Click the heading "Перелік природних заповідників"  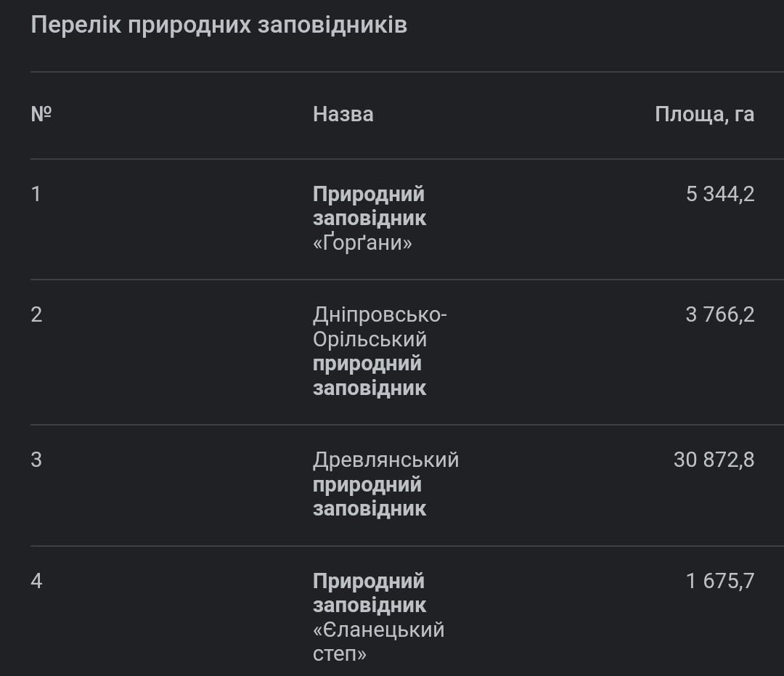219,25
